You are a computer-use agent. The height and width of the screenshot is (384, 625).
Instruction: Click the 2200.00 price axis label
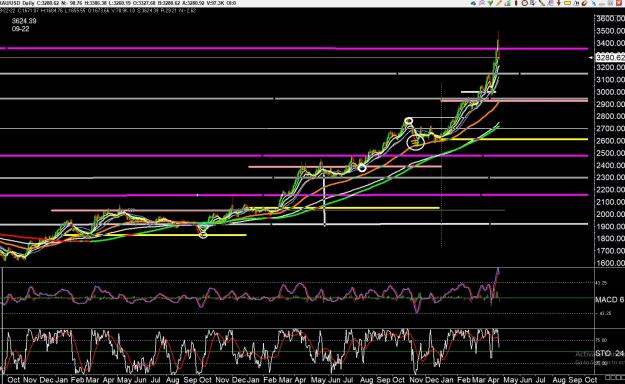point(610,189)
